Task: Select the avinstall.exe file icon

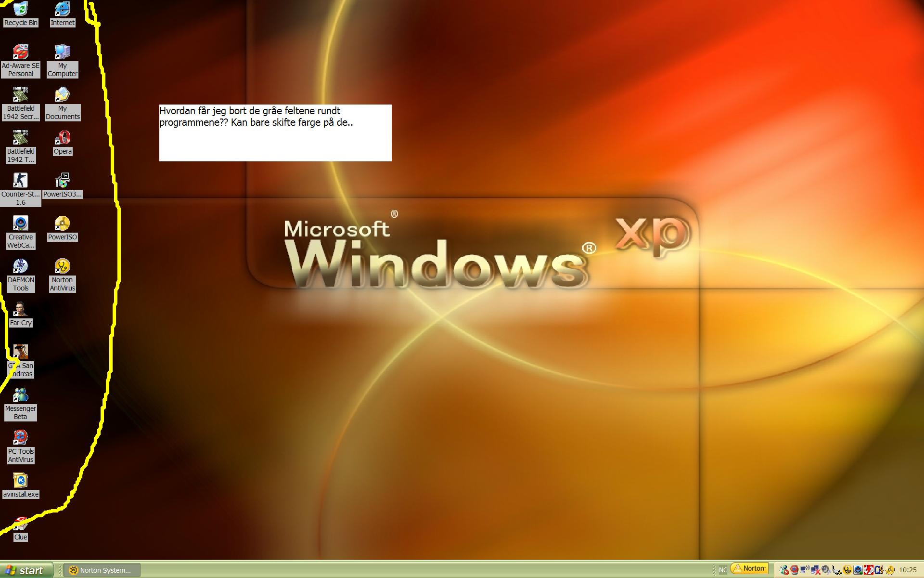Action: pyautogui.click(x=20, y=481)
